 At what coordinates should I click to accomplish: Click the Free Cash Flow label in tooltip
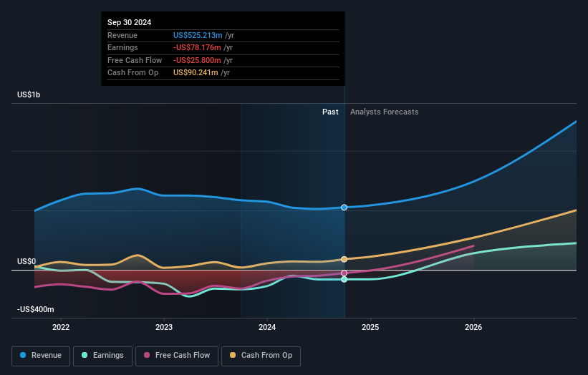135,60
